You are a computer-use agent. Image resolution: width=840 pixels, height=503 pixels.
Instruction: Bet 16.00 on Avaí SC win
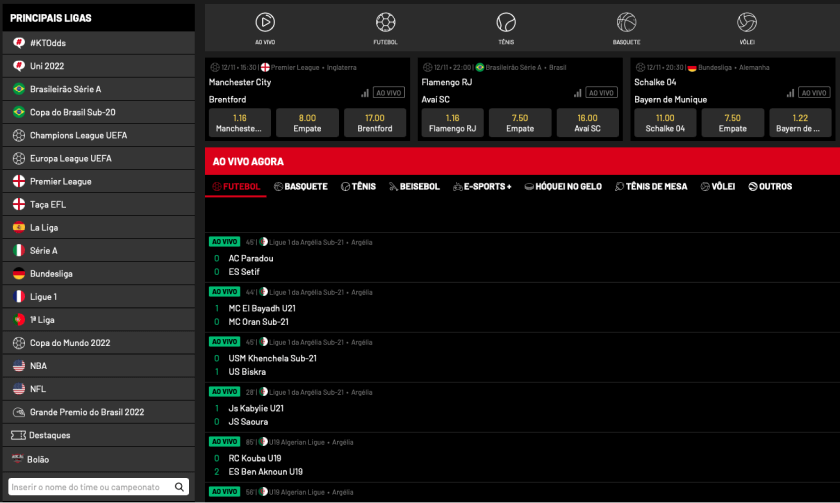pyautogui.click(x=587, y=123)
